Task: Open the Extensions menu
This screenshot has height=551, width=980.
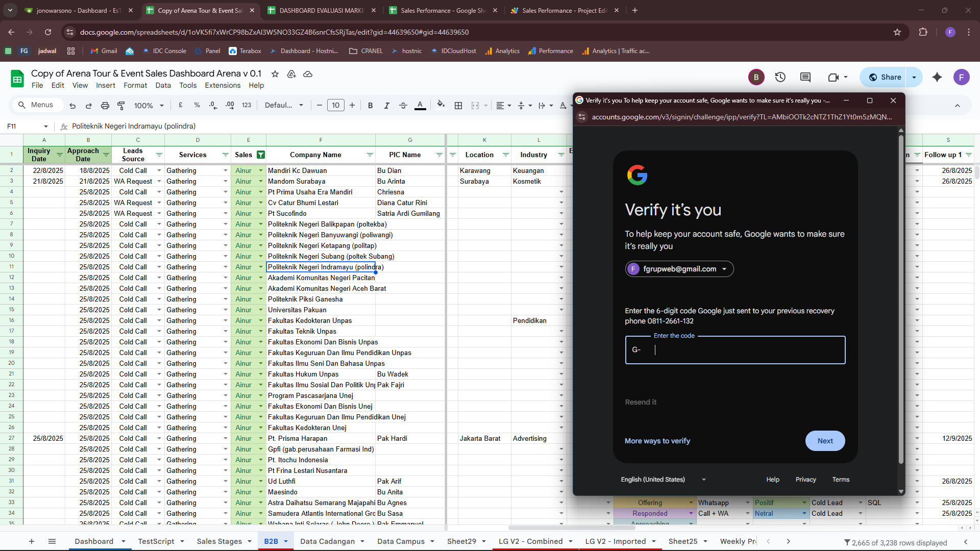Action: [223, 85]
